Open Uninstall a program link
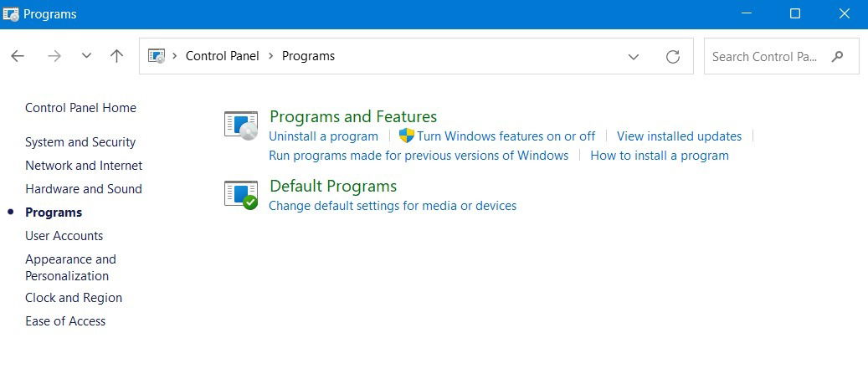This screenshot has height=379, width=868. 323,136
